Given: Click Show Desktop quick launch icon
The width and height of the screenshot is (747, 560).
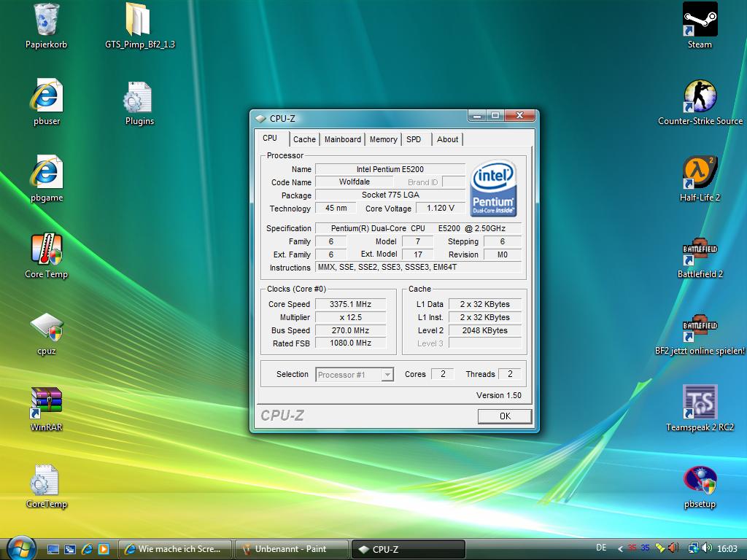Looking at the screenshot, I should 53,550.
